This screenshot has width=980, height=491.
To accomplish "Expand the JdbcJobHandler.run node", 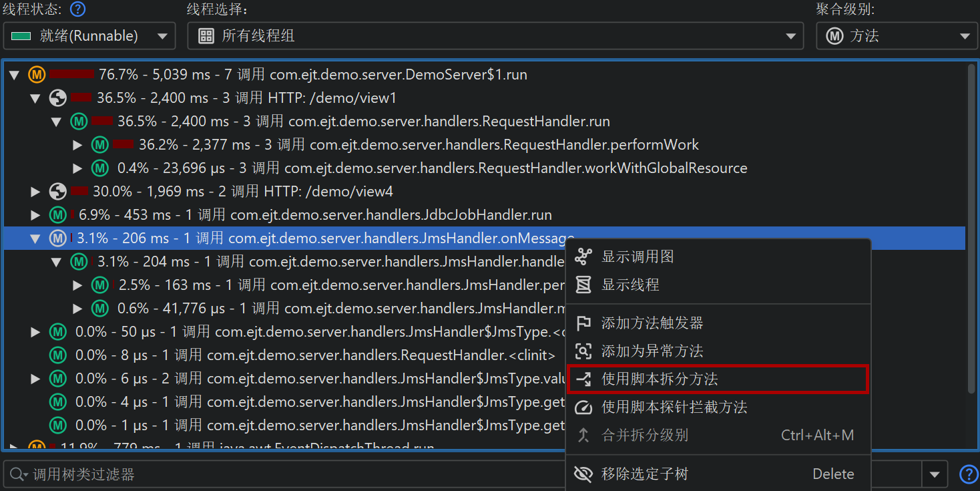I will (x=35, y=215).
